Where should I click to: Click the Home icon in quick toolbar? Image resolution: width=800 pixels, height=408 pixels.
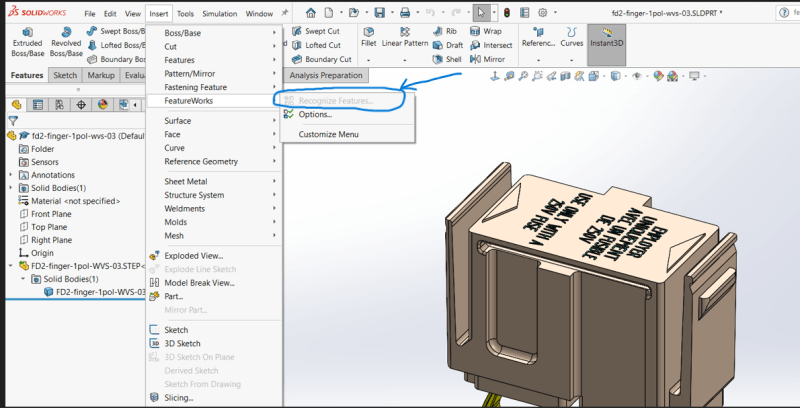311,13
